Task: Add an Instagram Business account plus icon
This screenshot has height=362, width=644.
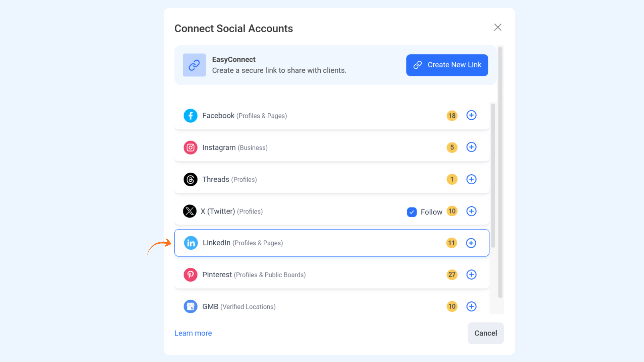Action: tap(471, 147)
